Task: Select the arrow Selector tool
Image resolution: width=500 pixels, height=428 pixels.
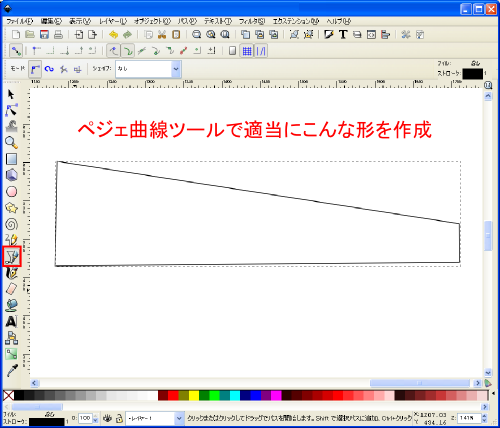Action: click(x=11, y=94)
